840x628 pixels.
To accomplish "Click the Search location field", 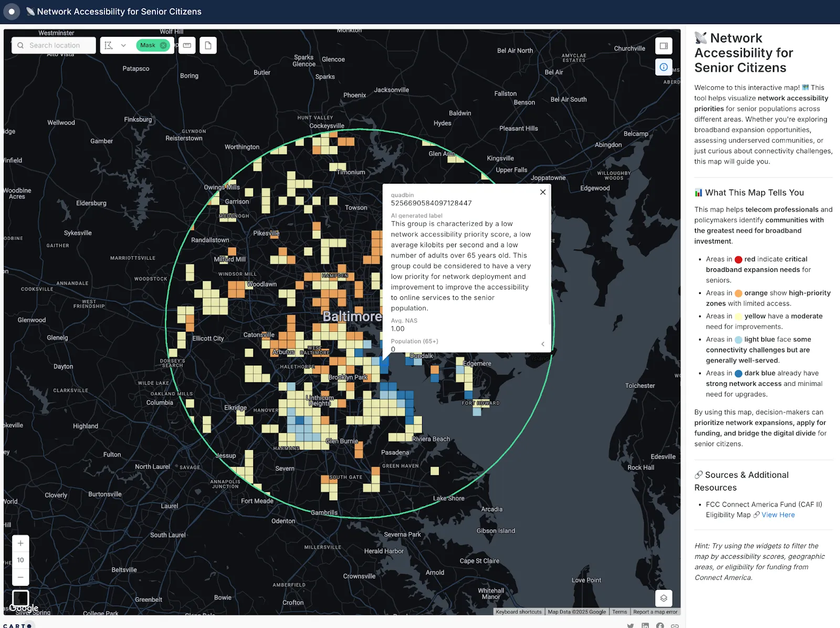I will coord(55,46).
